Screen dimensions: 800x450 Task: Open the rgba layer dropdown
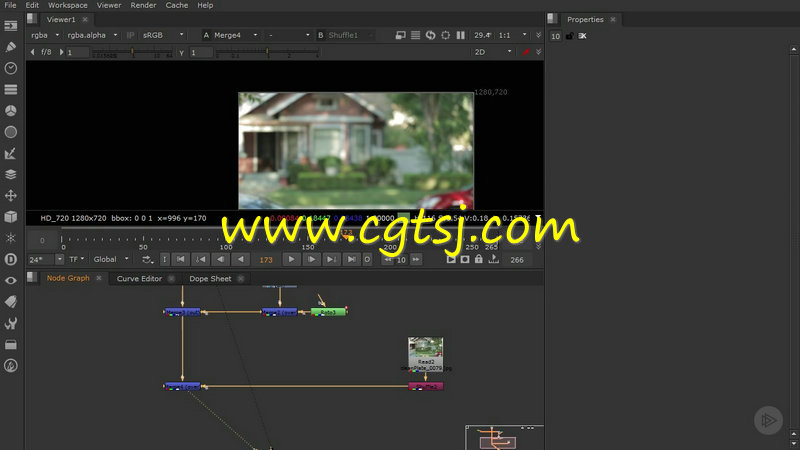point(45,35)
